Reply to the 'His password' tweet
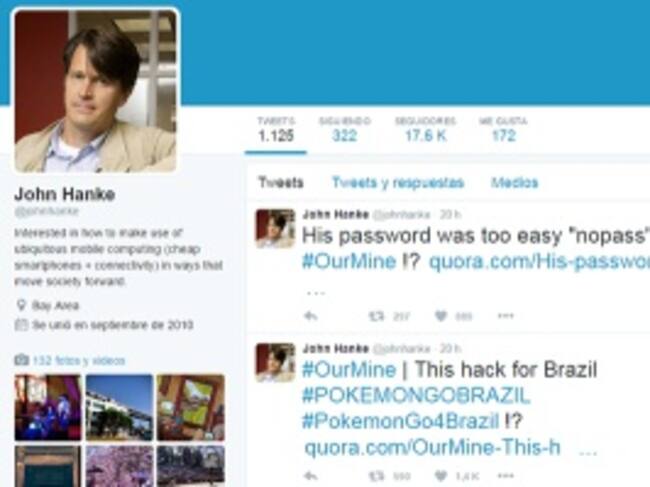This screenshot has height=487, width=650. pos(311,317)
